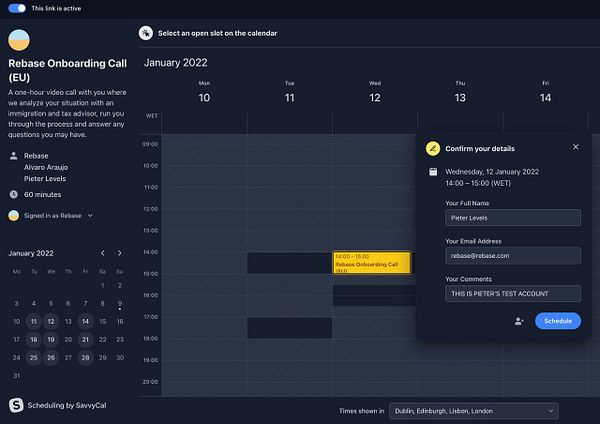Open the 'Times shown in' timezone dropdown
The image size is (600, 424).
pos(474,411)
